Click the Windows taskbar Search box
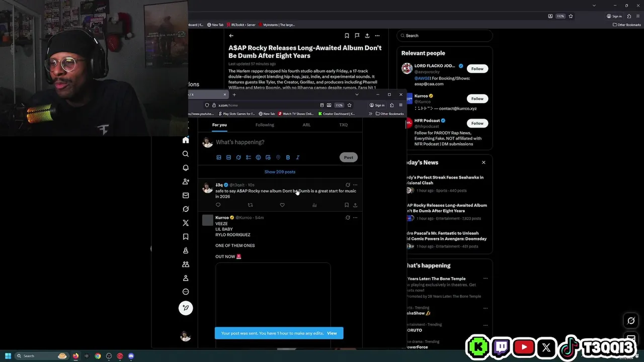The width and height of the screenshot is (644, 362). [41, 356]
